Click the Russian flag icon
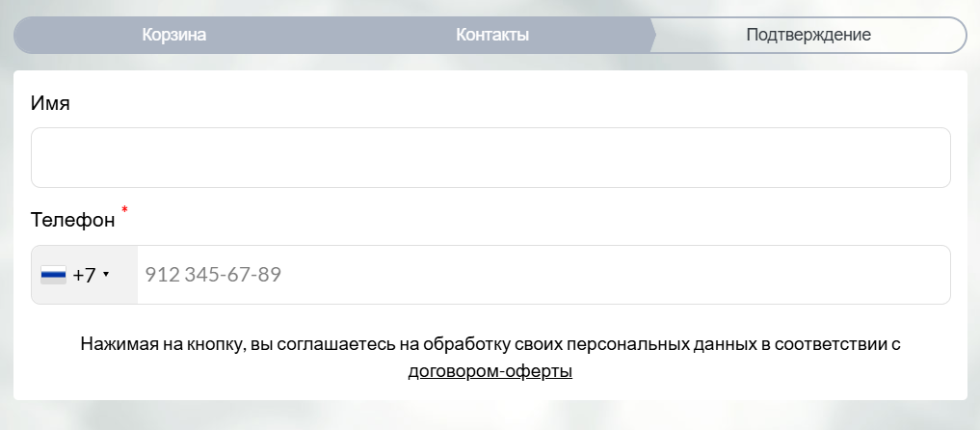 click(53, 276)
